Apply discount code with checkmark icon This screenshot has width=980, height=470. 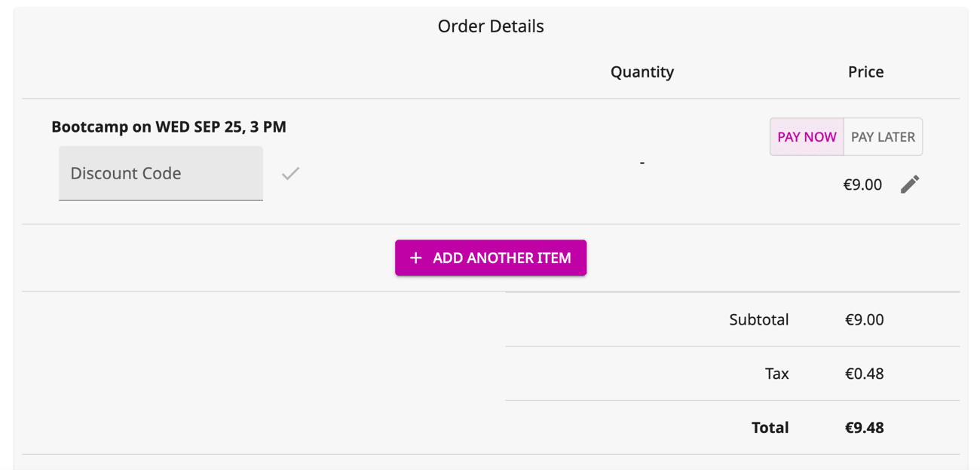click(290, 174)
